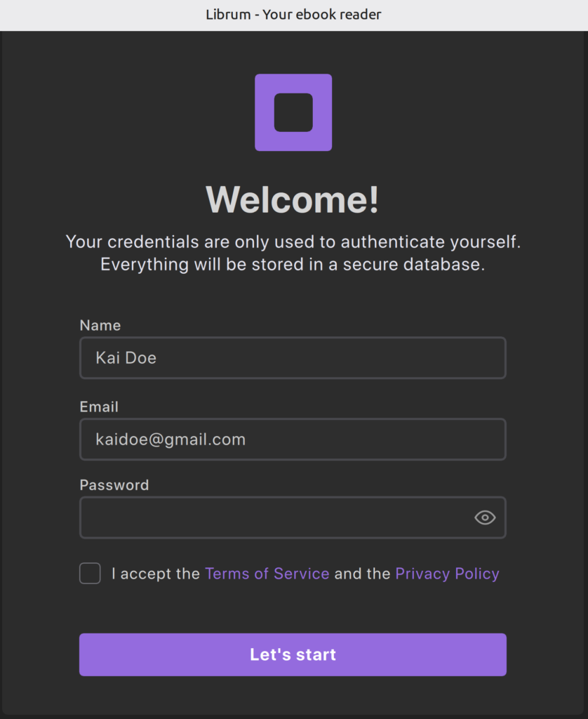Image resolution: width=588 pixels, height=719 pixels.
Task: Click the 'I accept the' text
Action: coord(156,574)
